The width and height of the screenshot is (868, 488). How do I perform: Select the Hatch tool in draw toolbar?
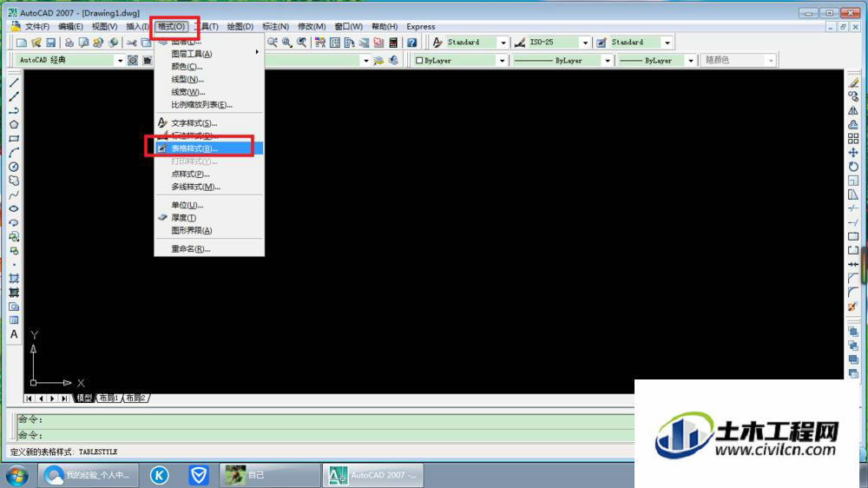tap(14, 278)
